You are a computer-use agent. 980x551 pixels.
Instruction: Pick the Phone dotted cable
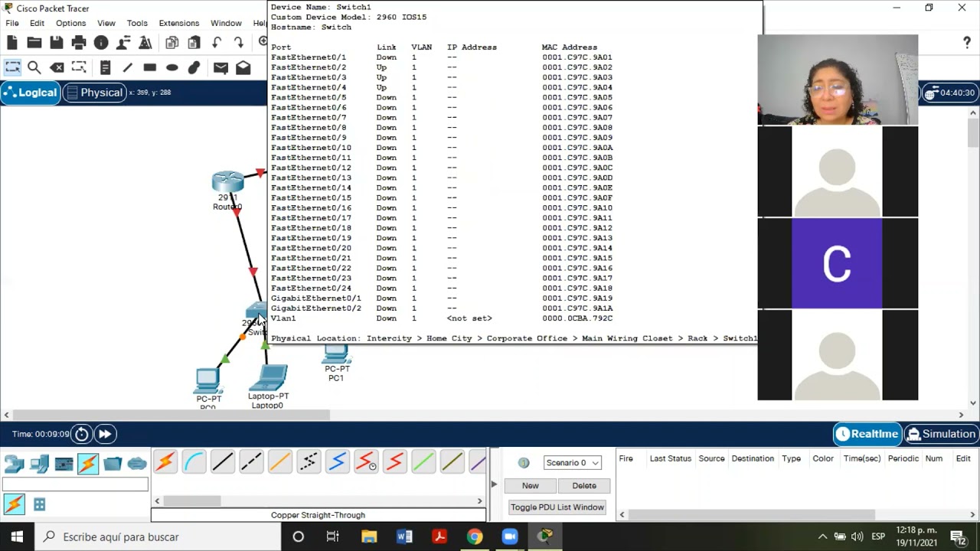click(309, 462)
